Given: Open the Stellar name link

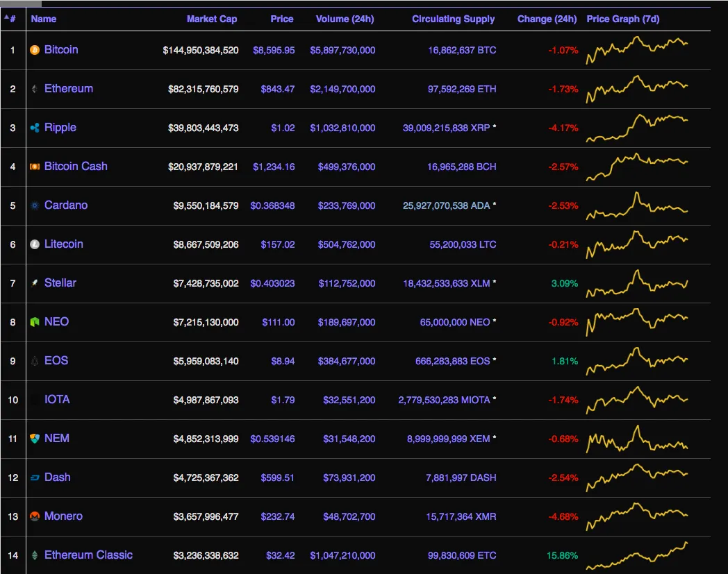Looking at the screenshot, I should 60,283.
